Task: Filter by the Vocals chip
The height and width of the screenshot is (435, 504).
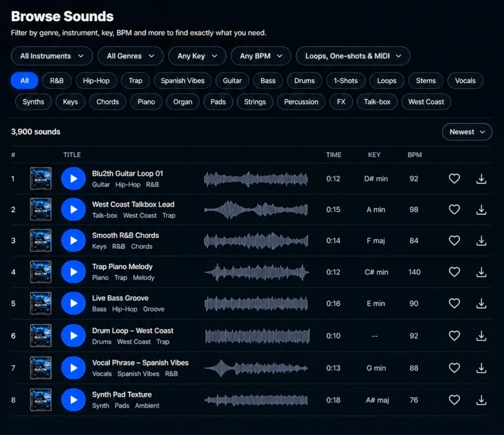Action: pyautogui.click(x=465, y=81)
